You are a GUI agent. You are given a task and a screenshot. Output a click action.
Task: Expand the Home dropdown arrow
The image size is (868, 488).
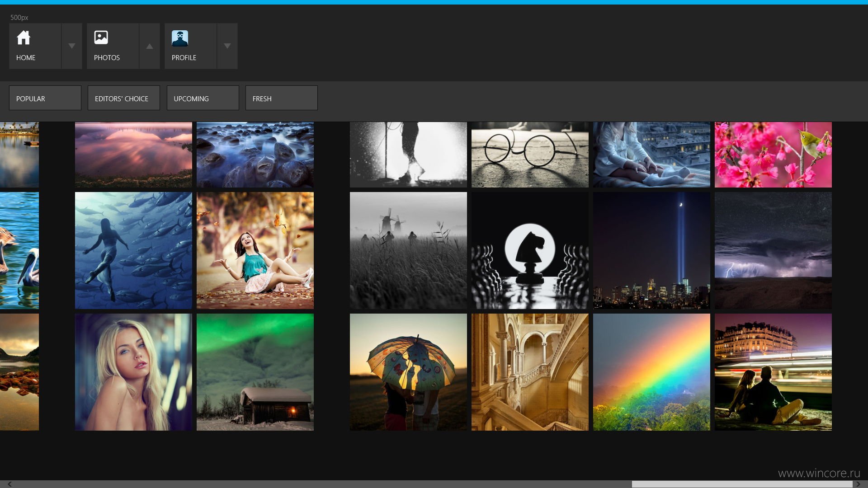click(72, 46)
